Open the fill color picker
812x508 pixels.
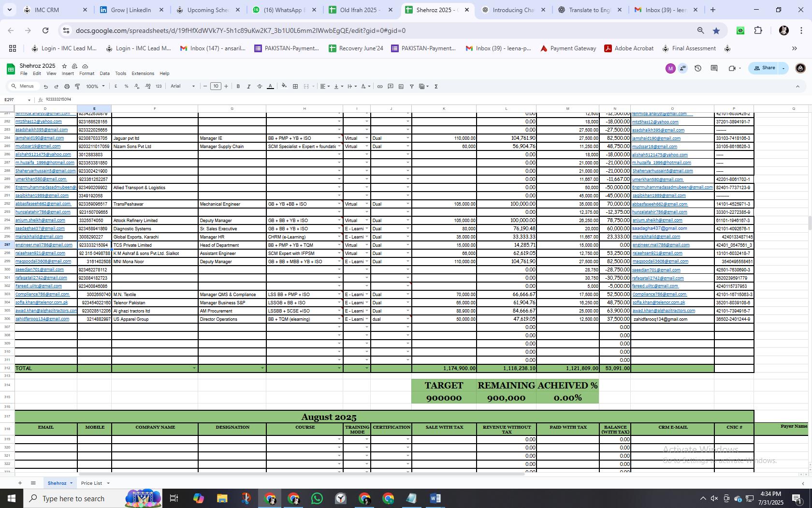pos(284,87)
